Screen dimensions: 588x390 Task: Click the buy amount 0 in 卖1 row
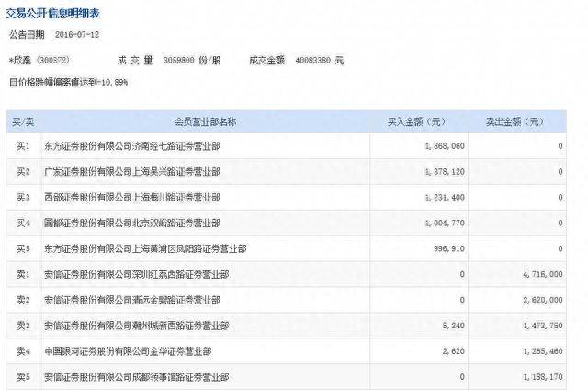coord(462,275)
